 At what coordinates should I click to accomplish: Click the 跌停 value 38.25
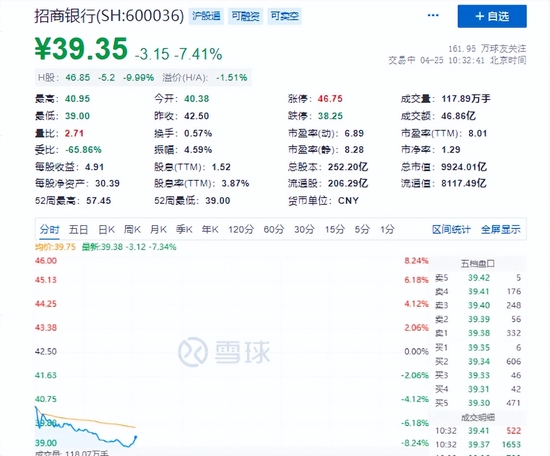pyautogui.click(x=330, y=116)
